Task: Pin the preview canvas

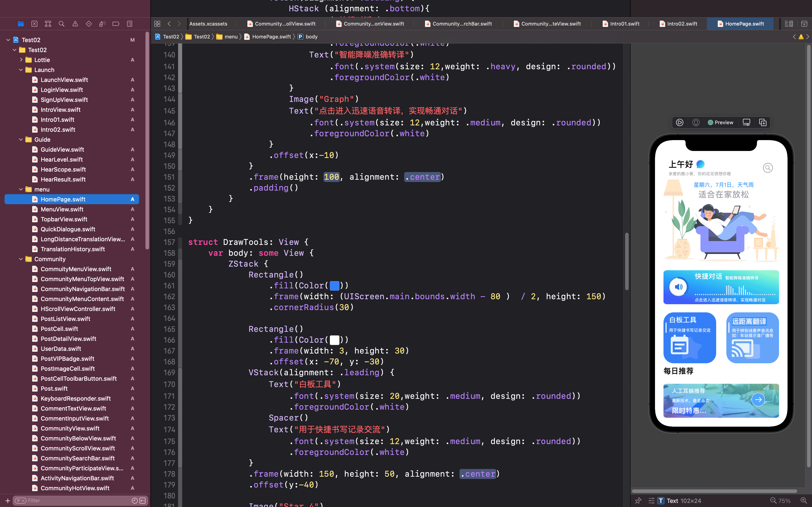Action: pos(638,500)
